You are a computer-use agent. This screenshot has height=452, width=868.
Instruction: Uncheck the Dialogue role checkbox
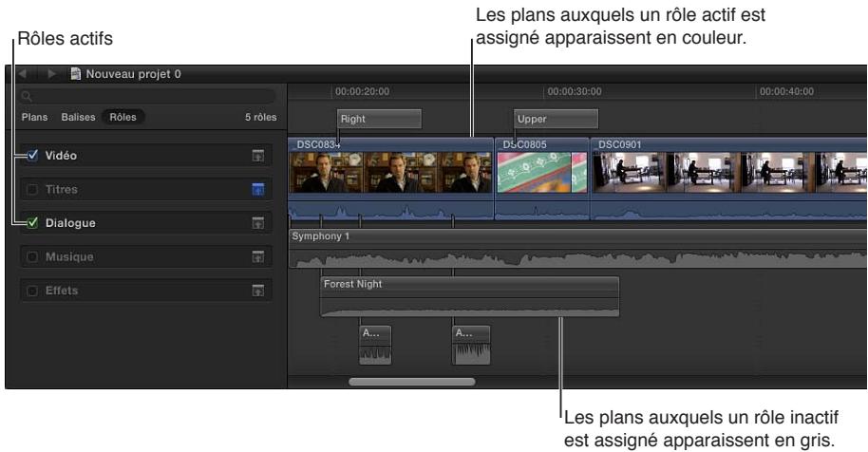coord(32,223)
